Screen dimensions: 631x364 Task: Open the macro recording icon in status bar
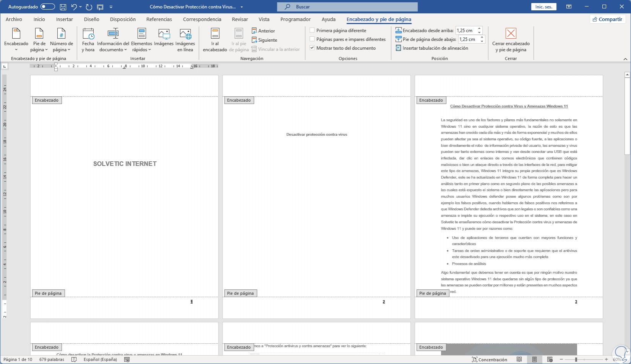tap(127, 359)
